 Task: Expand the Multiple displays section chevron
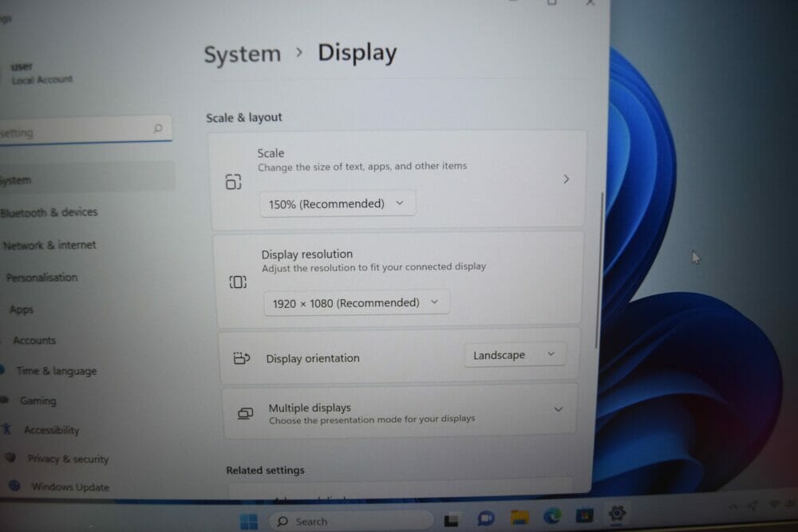tap(559, 409)
